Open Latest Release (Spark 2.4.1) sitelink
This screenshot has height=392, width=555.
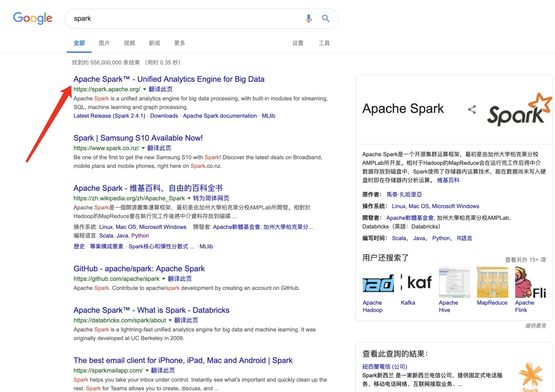pos(110,116)
